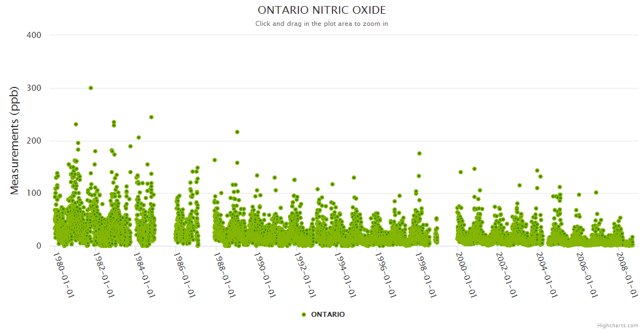644x330 pixels.
Task: Click the 2000-01-01 x-axis label
Action: (467, 275)
